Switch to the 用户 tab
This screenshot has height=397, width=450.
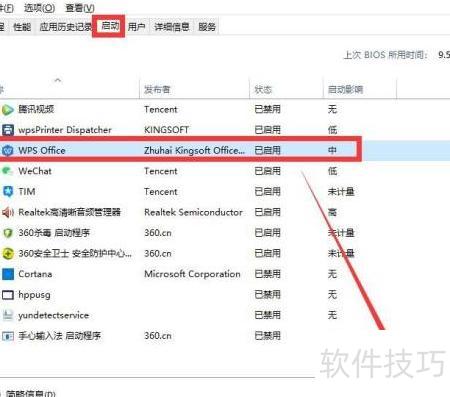coord(137,27)
